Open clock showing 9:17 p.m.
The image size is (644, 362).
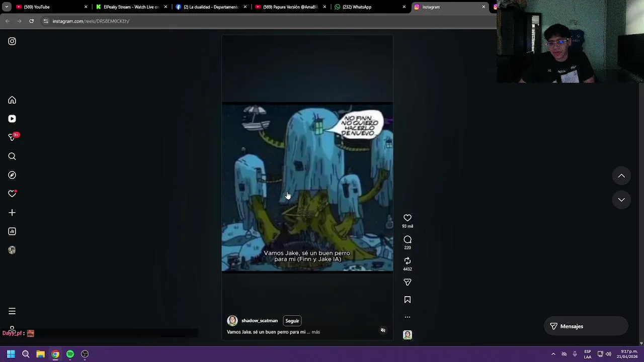click(x=629, y=354)
